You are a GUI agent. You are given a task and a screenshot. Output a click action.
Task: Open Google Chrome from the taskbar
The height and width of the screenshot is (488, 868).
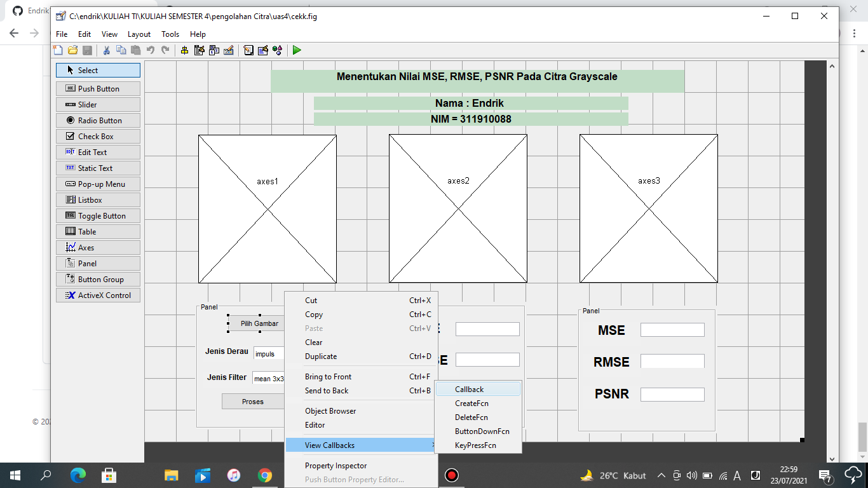point(265,475)
